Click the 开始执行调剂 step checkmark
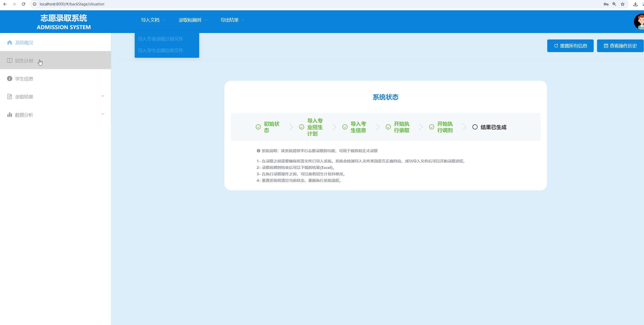The image size is (644, 325). coord(431,127)
